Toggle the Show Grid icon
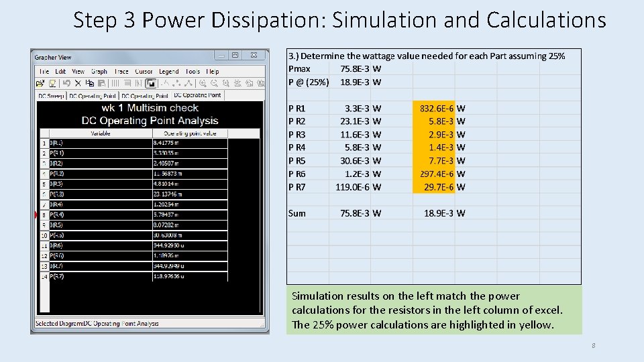Viewport: 644px width, 362px height. tap(115, 83)
